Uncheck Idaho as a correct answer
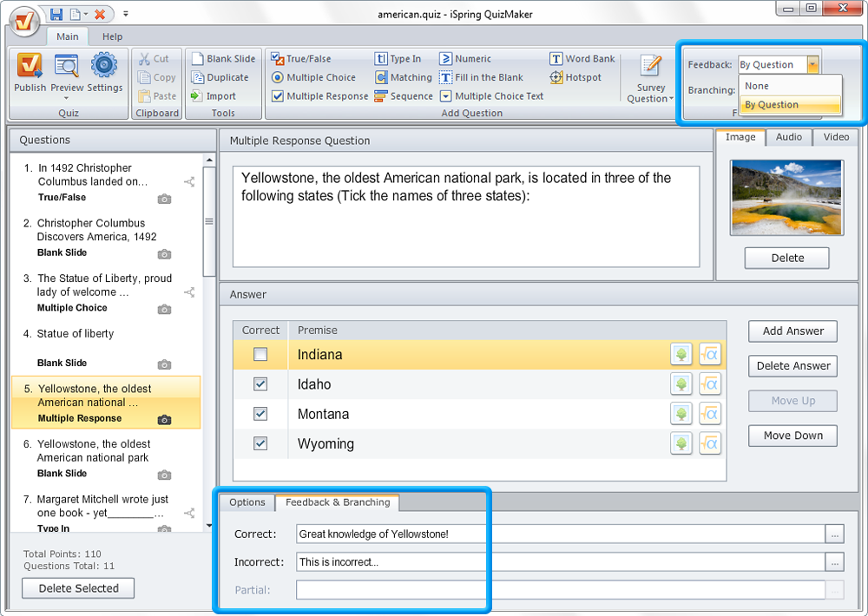This screenshot has width=868, height=616. click(260, 383)
